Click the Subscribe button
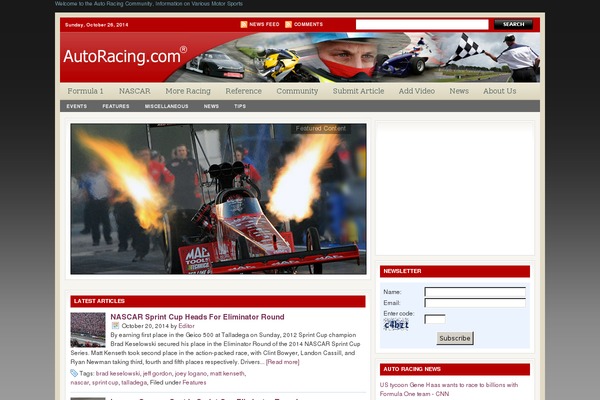 (455, 338)
